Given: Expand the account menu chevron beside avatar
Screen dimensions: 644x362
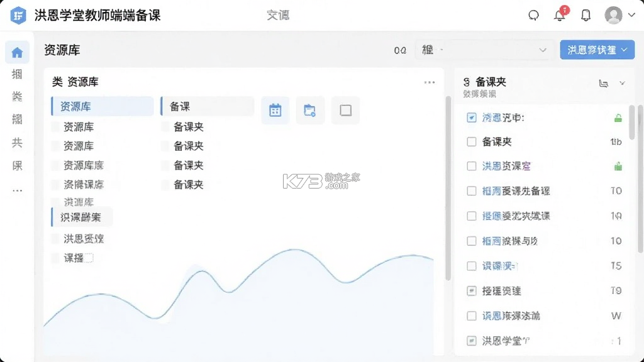Looking at the screenshot, I should coord(631,15).
